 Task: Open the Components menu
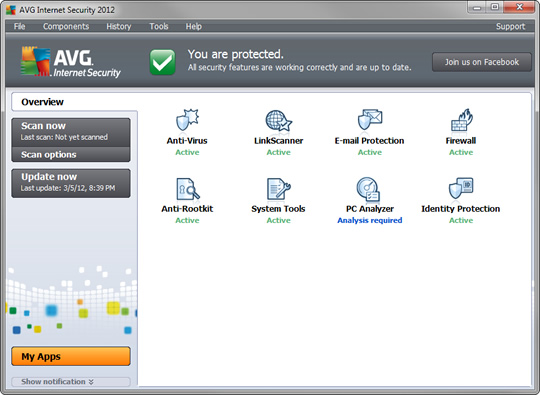66,27
